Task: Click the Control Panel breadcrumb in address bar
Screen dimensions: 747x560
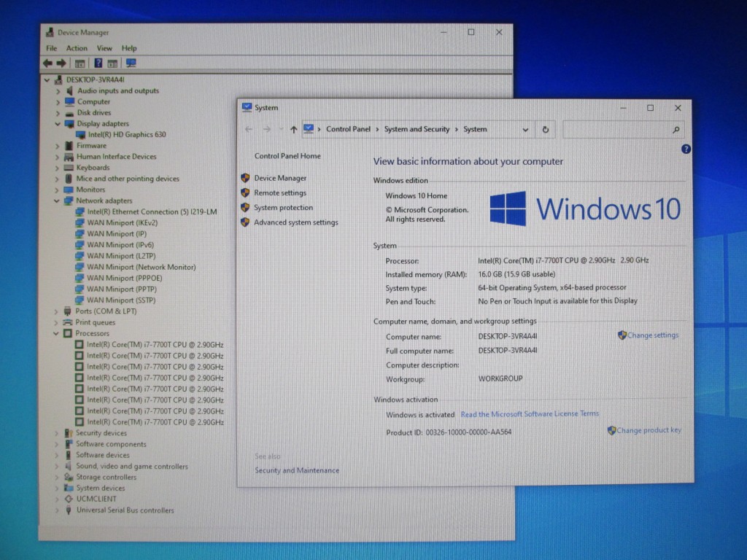Action: tap(348, 129)
